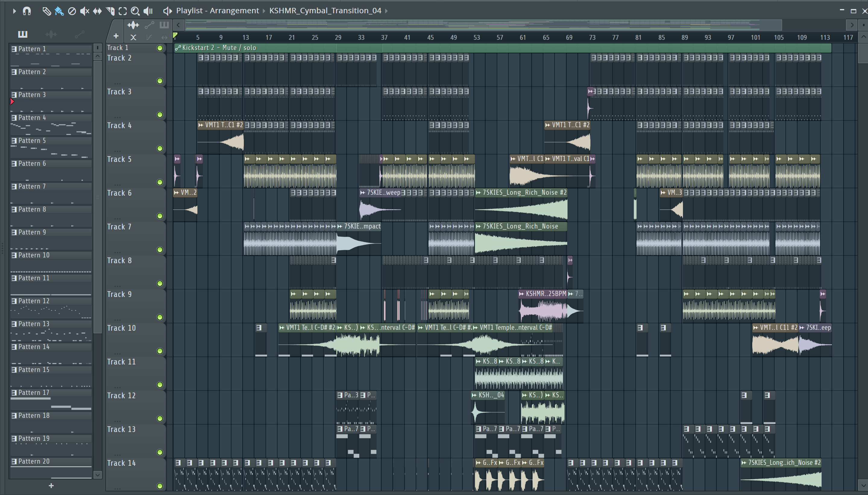Open Pattern 5 icon menu

click(x=14, y=141)
